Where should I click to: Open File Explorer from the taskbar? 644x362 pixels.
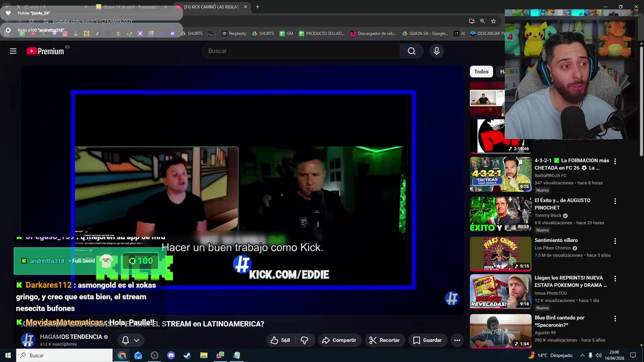pos(204,355)
